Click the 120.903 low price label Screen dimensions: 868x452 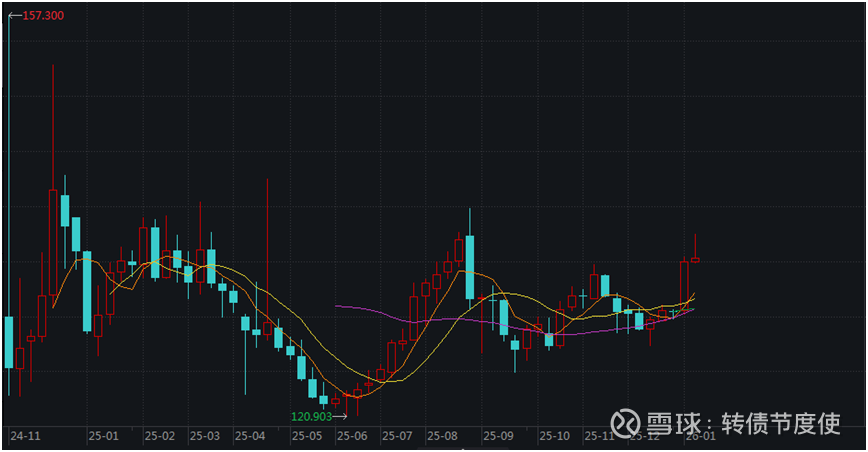(311, 417)
